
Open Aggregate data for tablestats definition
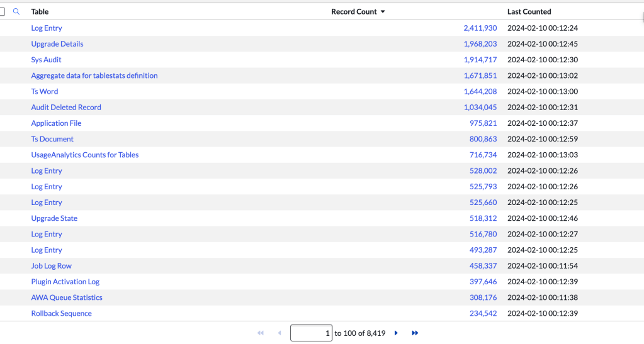(x=94, y=75)
